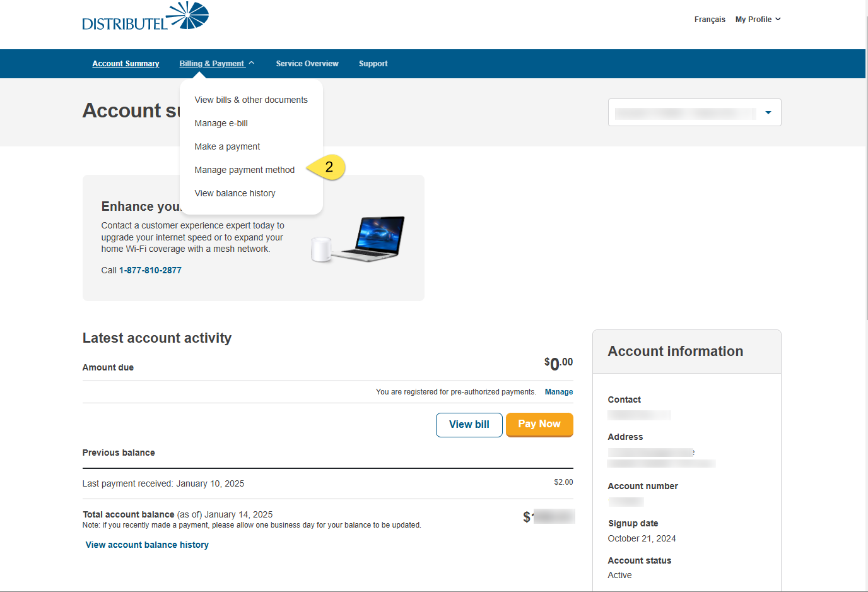Collapse the Billing & Payment menu chevron
The image size is (868, 592).
click(x=252, y=63)
